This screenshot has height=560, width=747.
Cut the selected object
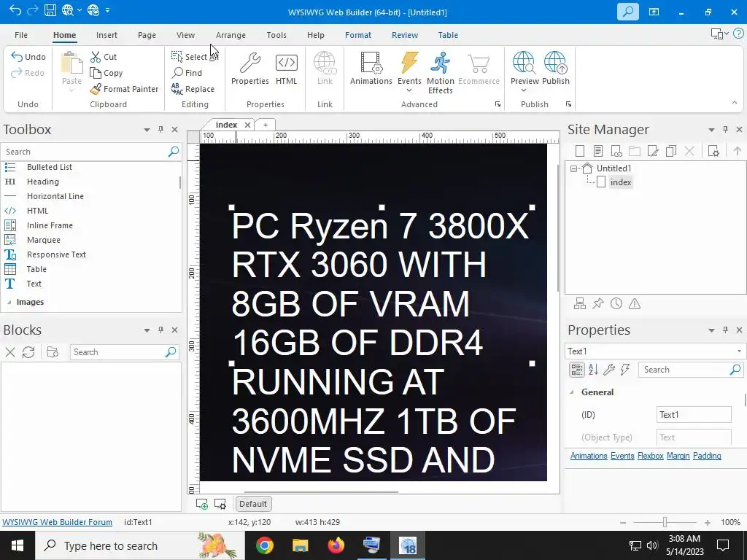click(x=104, y=57)
